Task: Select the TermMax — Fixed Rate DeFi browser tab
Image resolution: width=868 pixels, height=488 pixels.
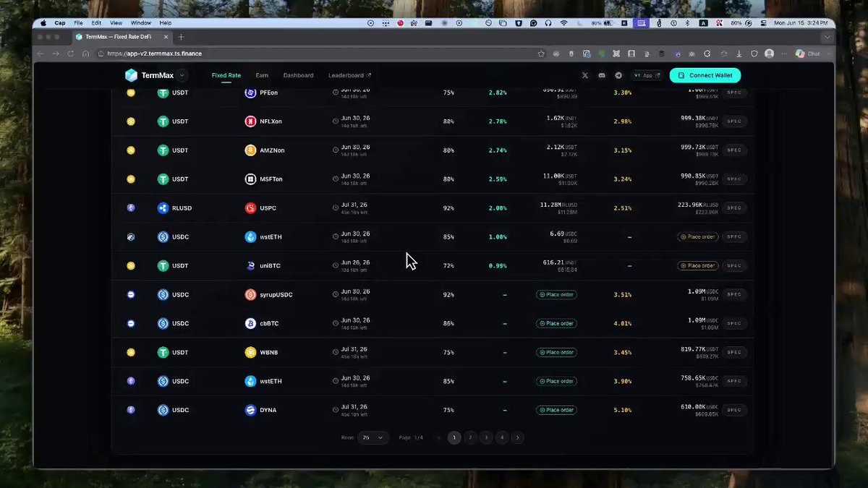Action: click(x=122, y=37)
